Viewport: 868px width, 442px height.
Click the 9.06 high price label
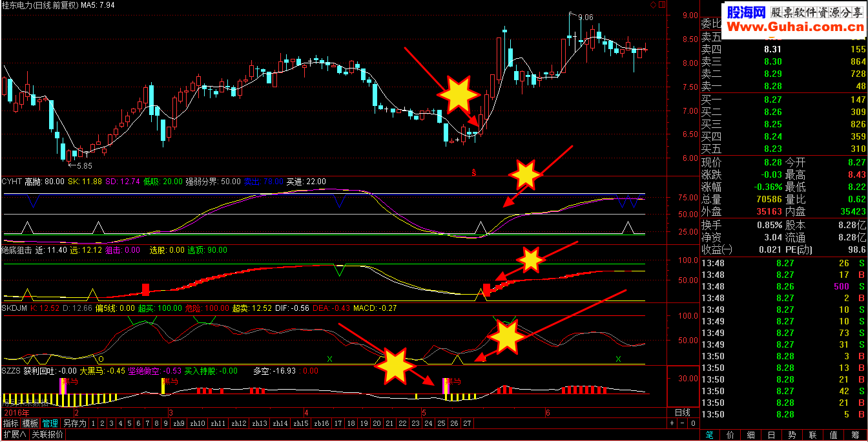585,17
